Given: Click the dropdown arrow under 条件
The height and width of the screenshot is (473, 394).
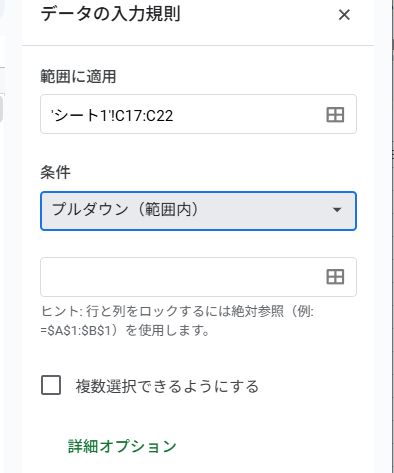Looking at the screenshot, I should [337, 210].
